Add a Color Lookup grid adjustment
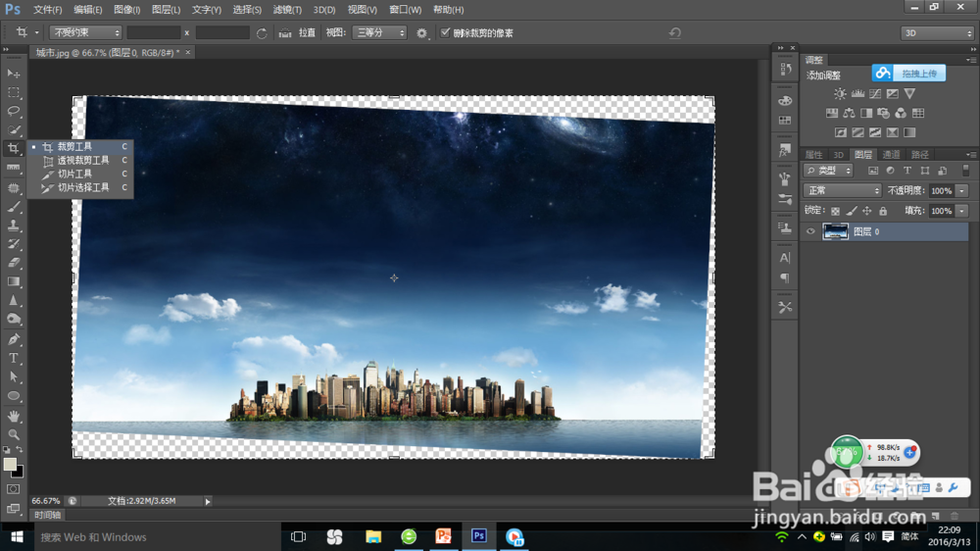Image resolution: width=980 pixels, height=551 pixels. (x=918, y=113)
